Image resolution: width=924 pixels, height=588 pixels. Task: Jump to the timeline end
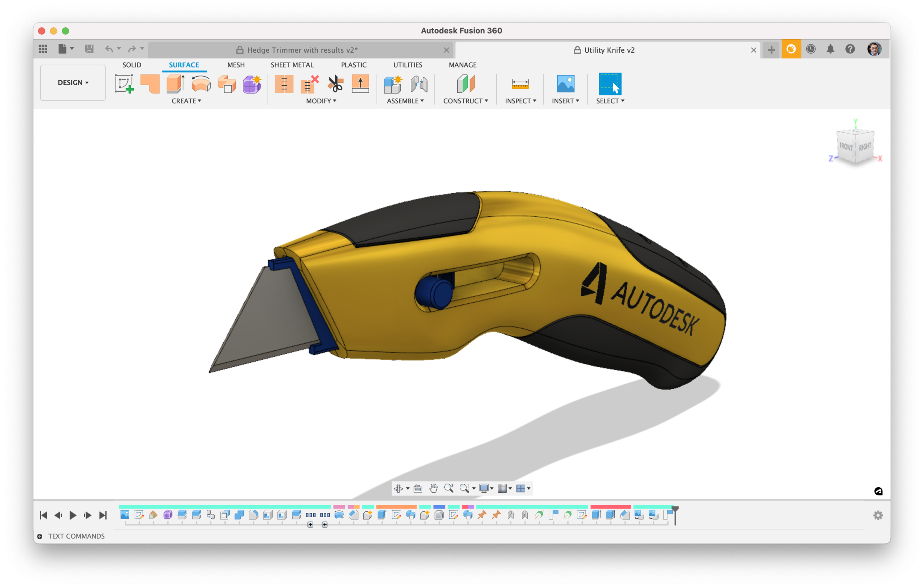[x=103, y=515]
